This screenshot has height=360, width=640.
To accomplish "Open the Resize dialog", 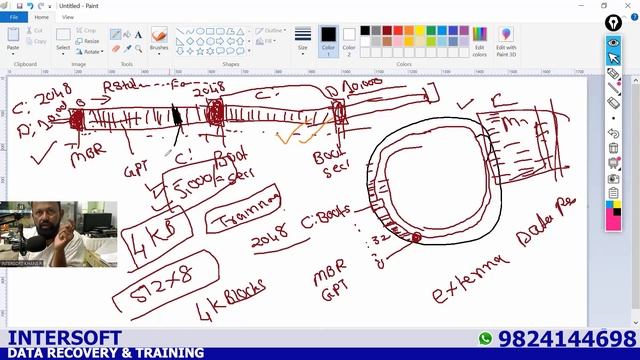I will (x=87, y=41).
